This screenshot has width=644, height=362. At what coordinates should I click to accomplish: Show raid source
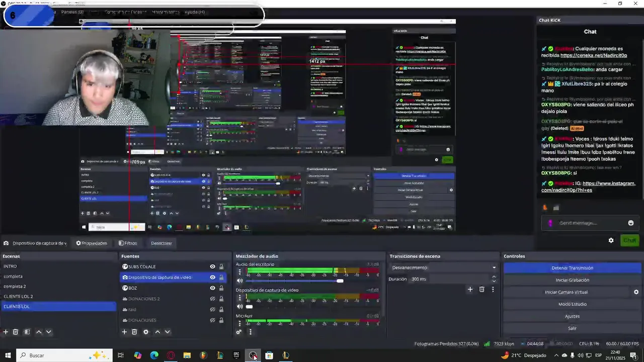click(212, 310)
